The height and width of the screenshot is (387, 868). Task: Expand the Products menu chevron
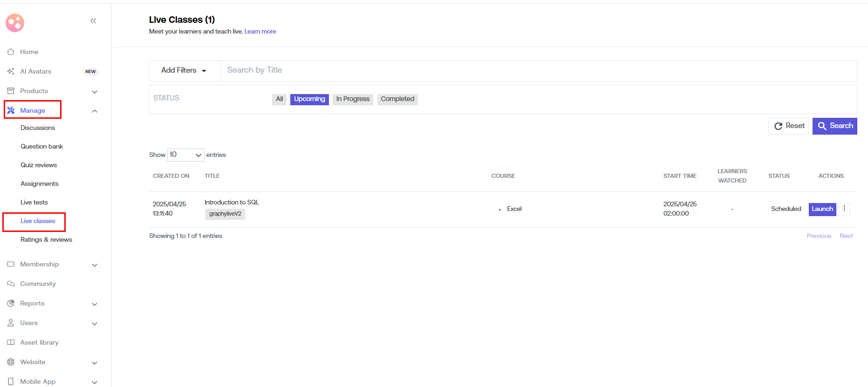pyautogui.click(x=95, y=91)
